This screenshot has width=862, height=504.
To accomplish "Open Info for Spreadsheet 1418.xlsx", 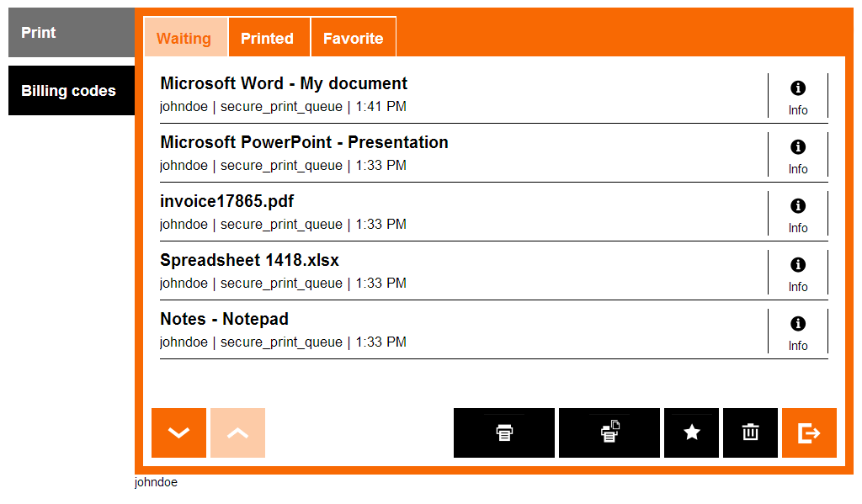I will pyautogui.click(x=797, y=273).
